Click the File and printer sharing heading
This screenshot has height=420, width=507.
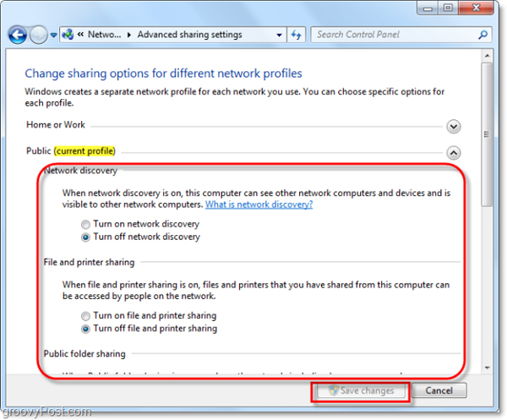[x=89, y=262]
